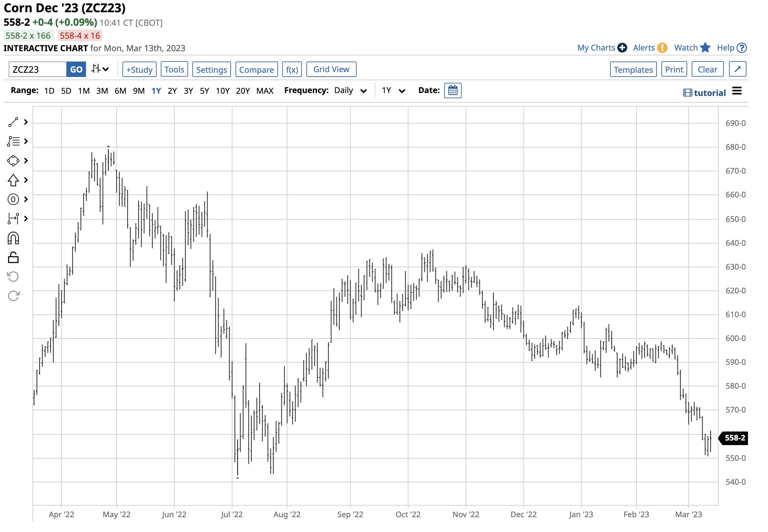Image resolution: width=768 pixels, height=532 pixels.
Task: Click the Fibonacci list tool icon
Action: coord(13,141)
